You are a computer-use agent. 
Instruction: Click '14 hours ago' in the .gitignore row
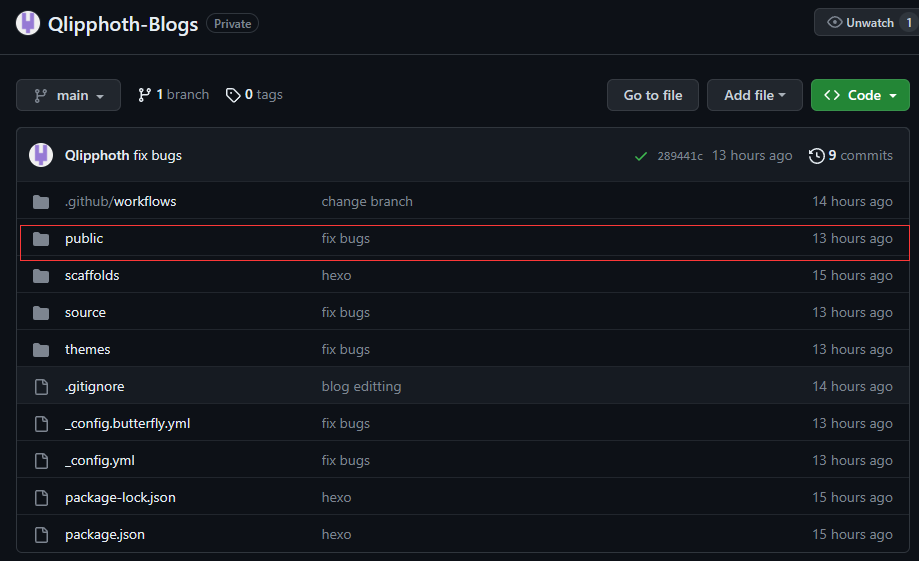point(852,386)
